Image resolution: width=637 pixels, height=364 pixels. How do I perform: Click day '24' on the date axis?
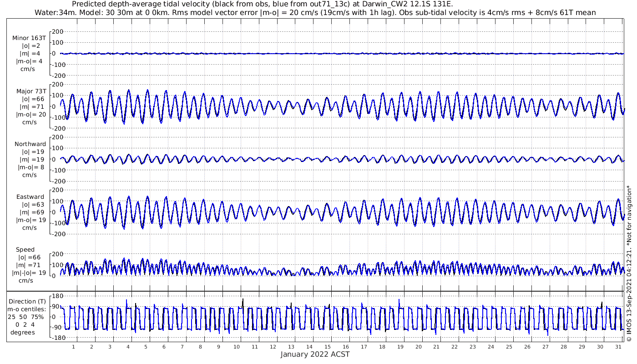[x=491, y=347]
